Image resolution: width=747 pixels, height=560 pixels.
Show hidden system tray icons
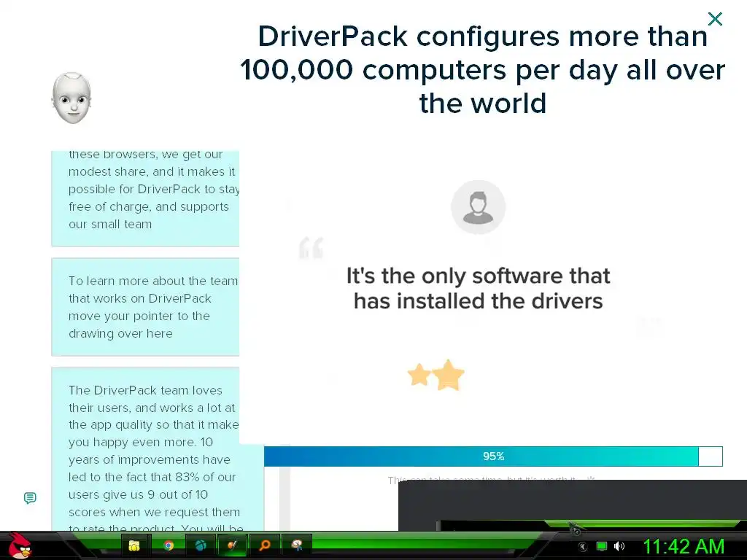pos(583,547)
